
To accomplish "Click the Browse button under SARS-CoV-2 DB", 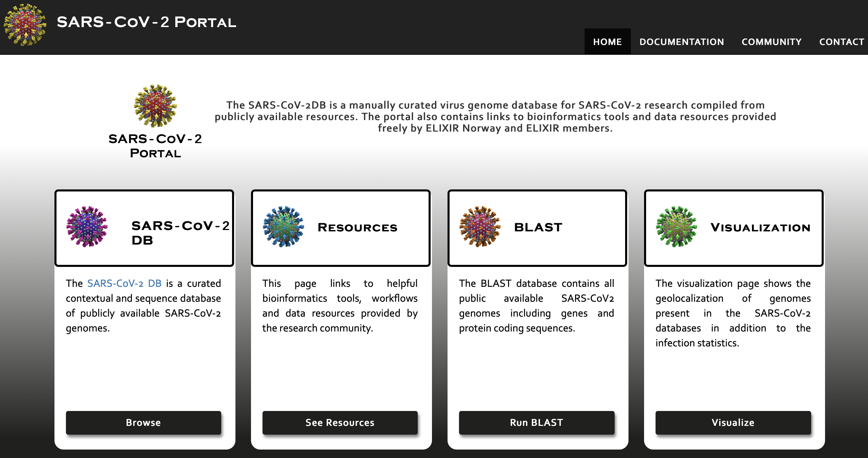I will point(143,422).
